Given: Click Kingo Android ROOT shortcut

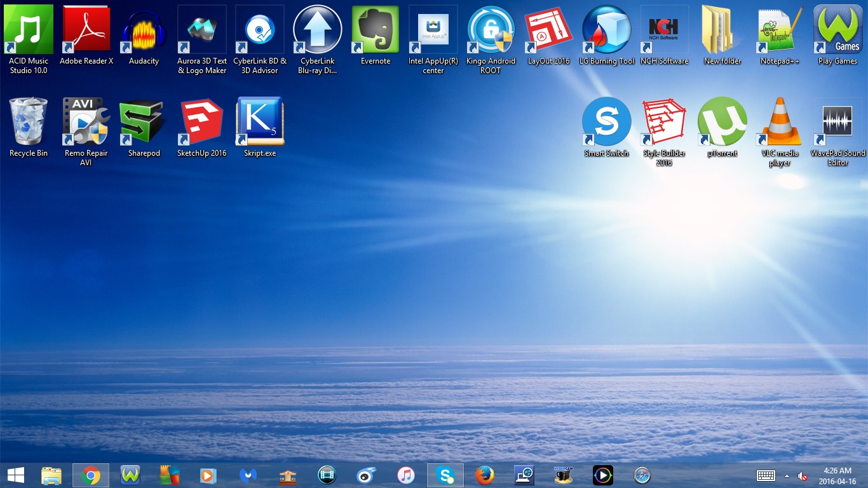Looking at the screenshot, I should [x=491, y=39].
